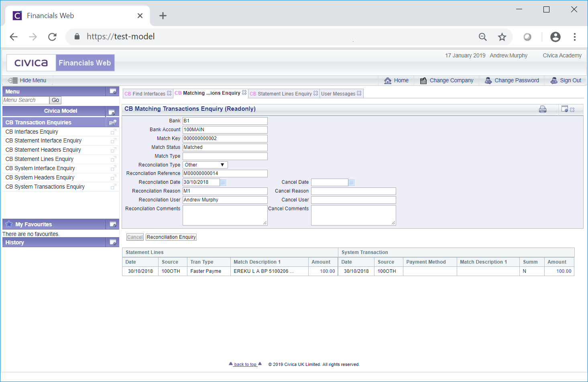Sign Out of Financials Web
This screenshot has height=382, width=588.
tap(566, 80)
